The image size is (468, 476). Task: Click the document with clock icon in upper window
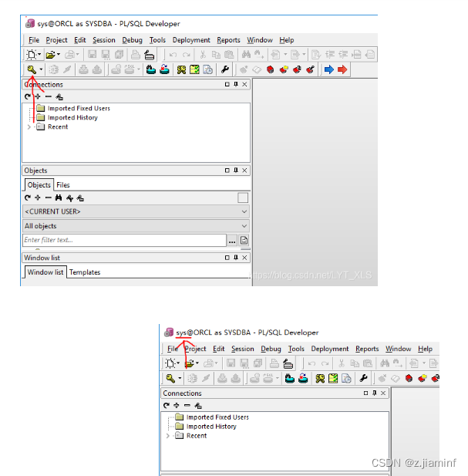click(x=207, y=69)
